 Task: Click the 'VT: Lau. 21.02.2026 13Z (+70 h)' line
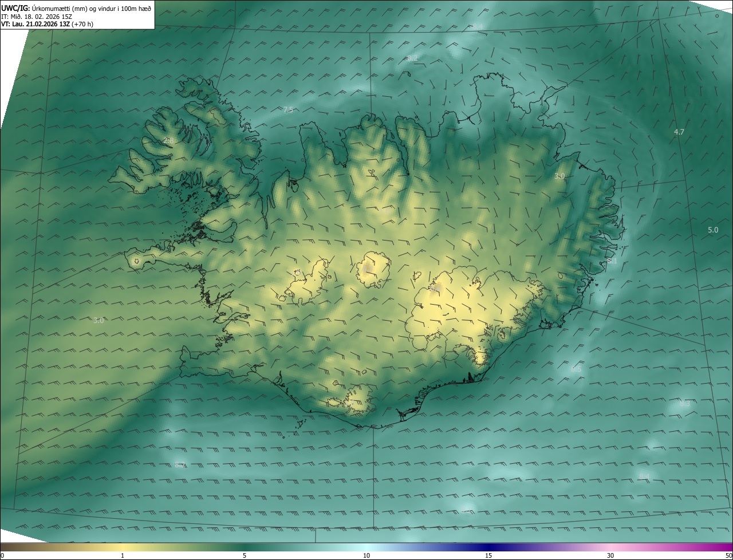coord(47,24)
